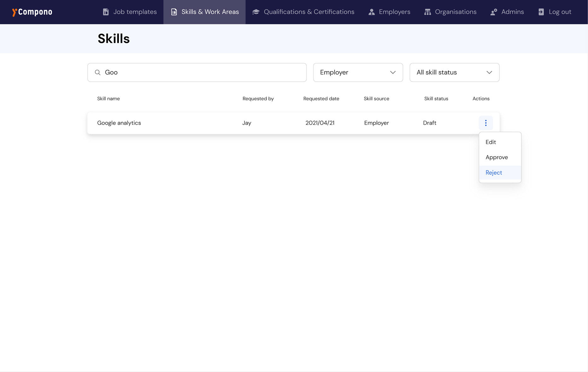
Task: Click the Skill source column header
Action: (376, 99)
